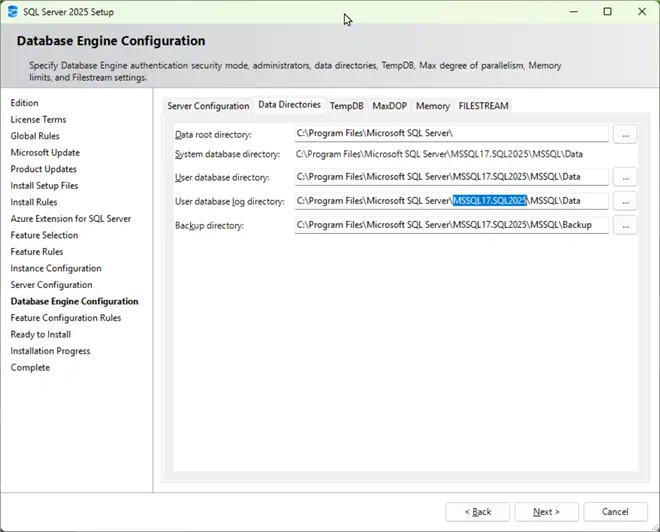Open the TempDB tab
The height and width of the screenshot is (532, 660).
point(346,106)
